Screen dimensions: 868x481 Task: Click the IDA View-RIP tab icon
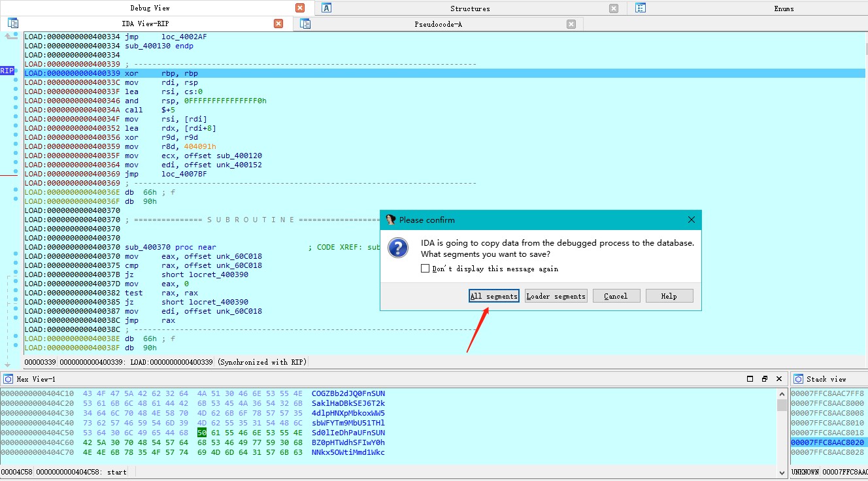13,24
